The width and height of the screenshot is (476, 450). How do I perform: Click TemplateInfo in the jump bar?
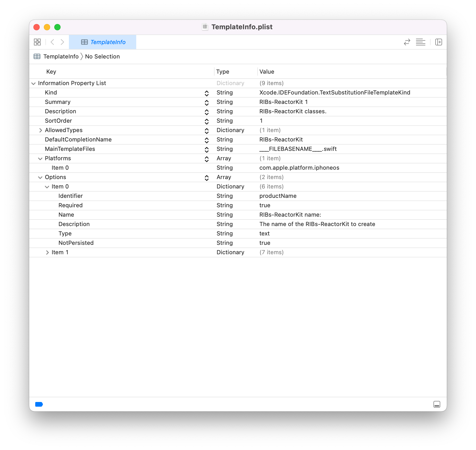[61, 56]
